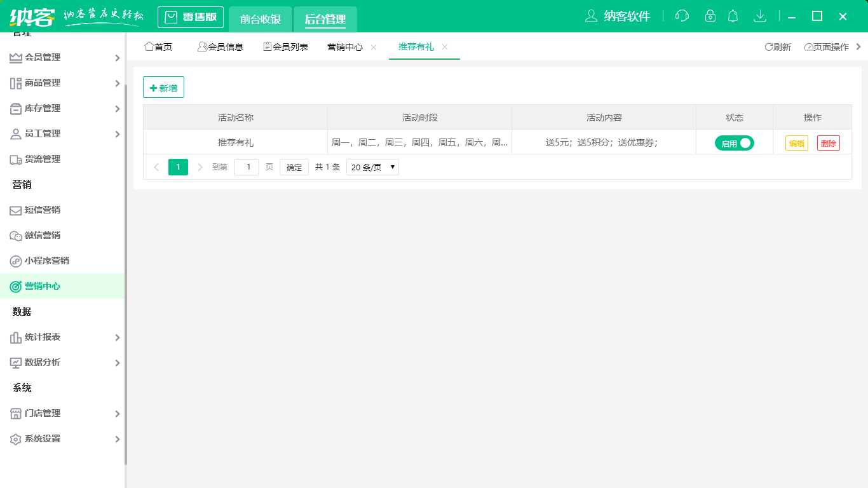868x488 pixels.
Task: Click 刷新 to refresh the page
Action: point(776,46)
